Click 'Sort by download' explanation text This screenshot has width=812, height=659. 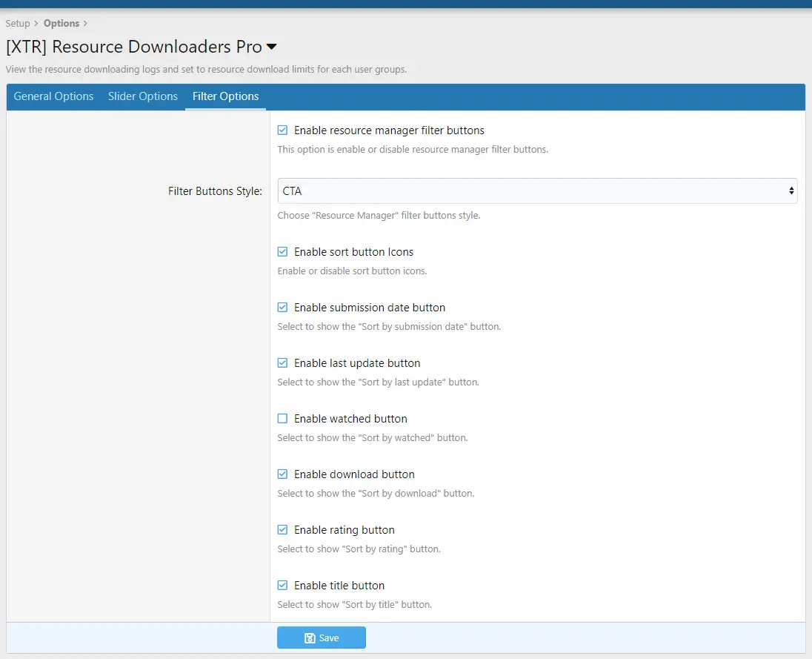(376, 493)
